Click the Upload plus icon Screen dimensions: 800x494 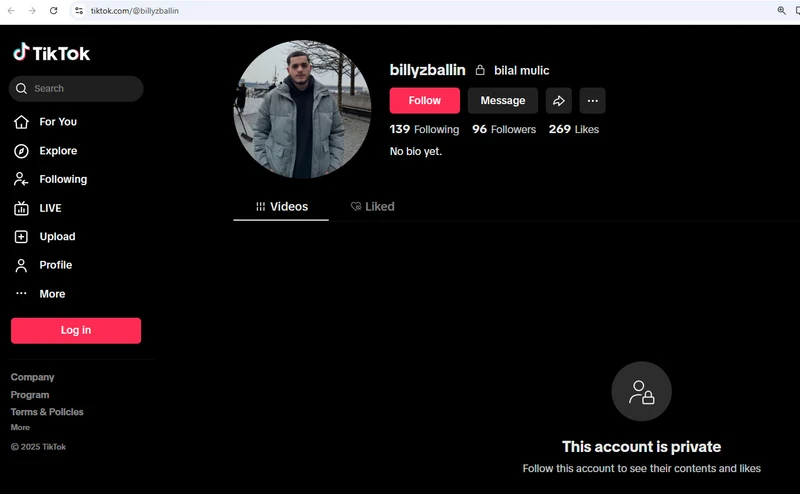click(21, 237)
